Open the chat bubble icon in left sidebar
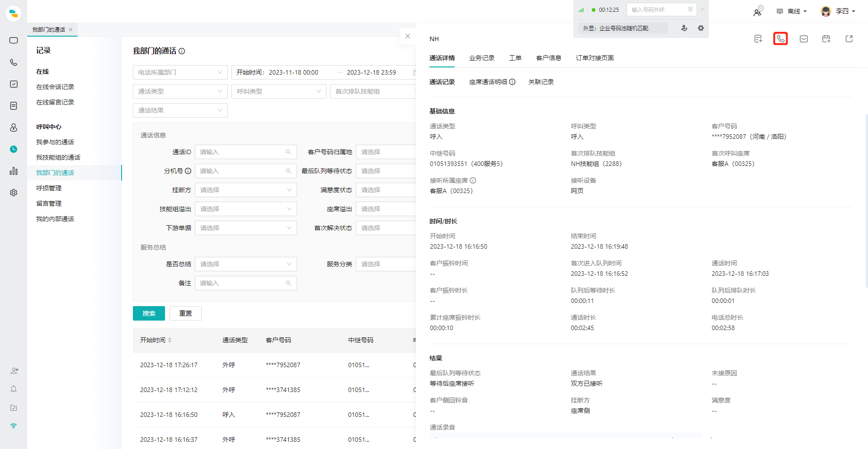Image resolution: width=868 pixels, height=449 pixels. [14, 41]
